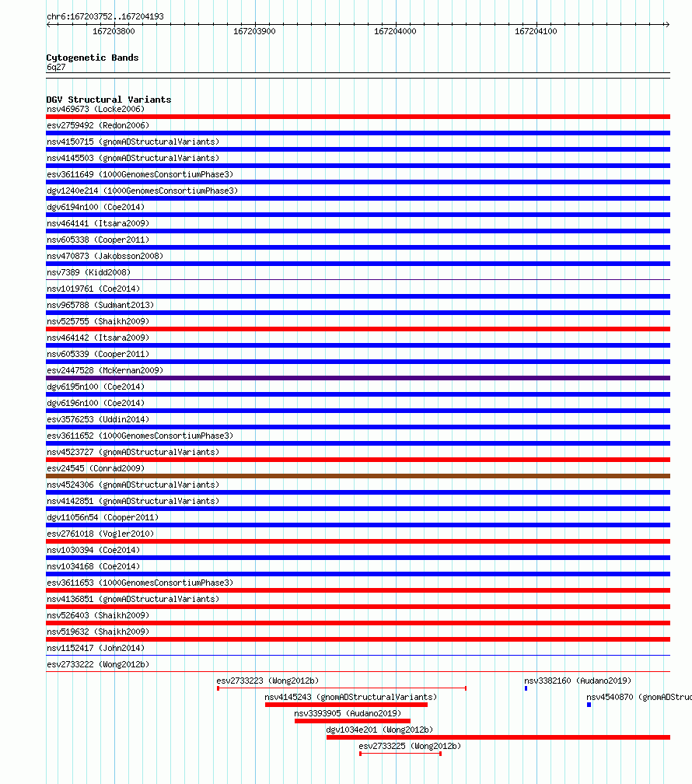Image resolution: width=692 pixels, height=784 pixels.
Task: Click nsv525755 (Shaikh2009) label
Action: click(x=98, y=321)
